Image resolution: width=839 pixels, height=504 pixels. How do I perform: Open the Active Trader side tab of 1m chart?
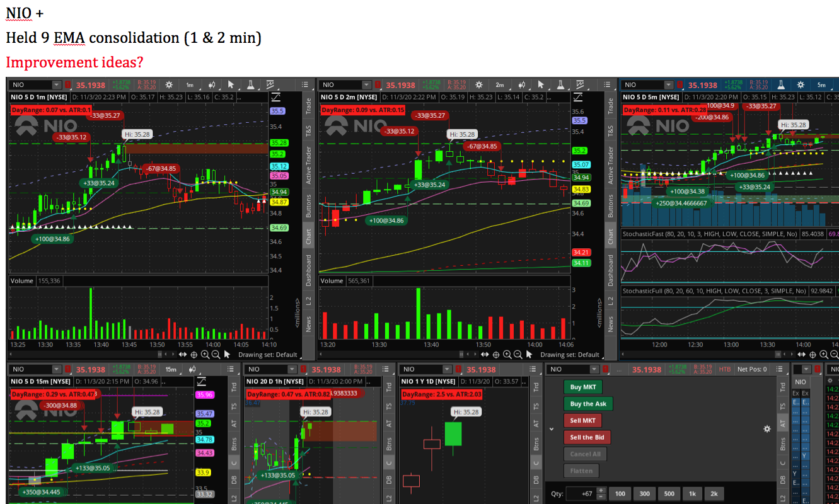[308, 165]
